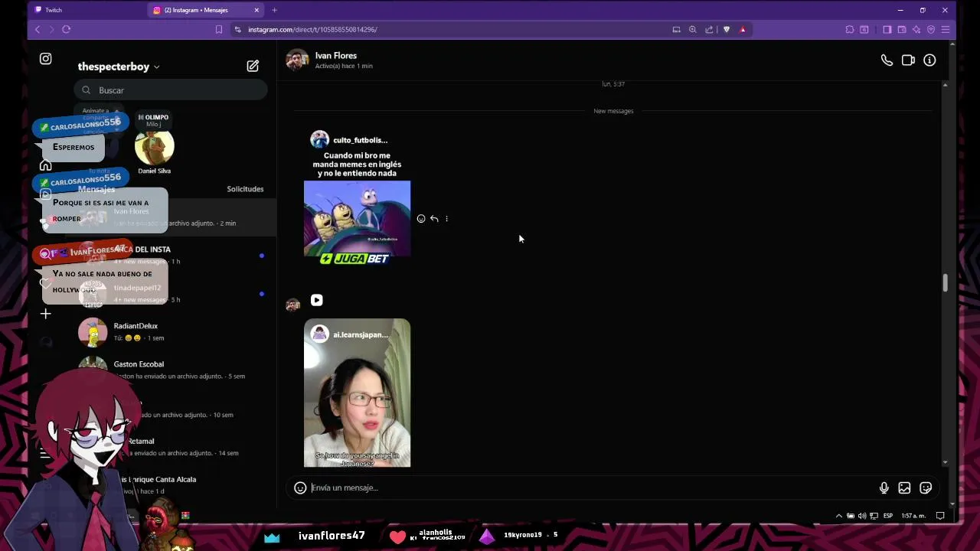Open the clock showing 1:57 a. m.
This screenshot has height=551, width=980.
[913, 516]
